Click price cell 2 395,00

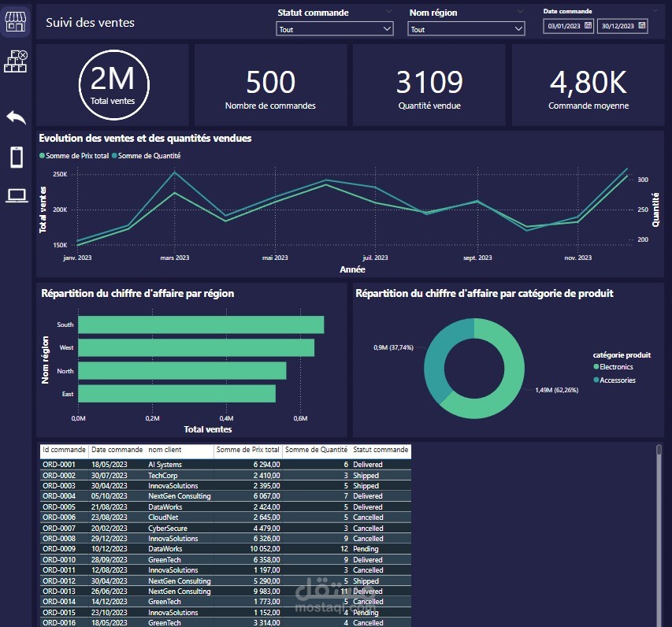click(266, 485)
